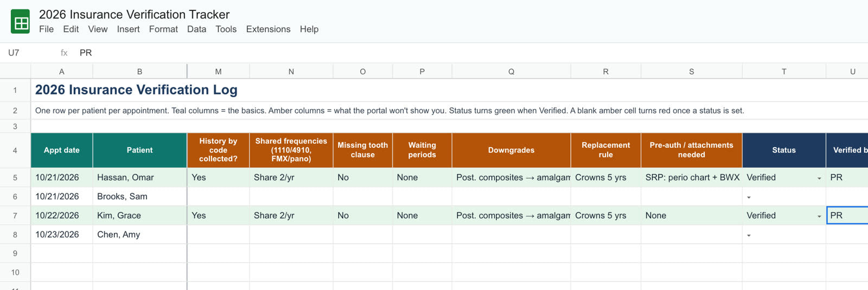868x290 pixels.
Task: Click the Downgrades header cell
Action: 511,150
